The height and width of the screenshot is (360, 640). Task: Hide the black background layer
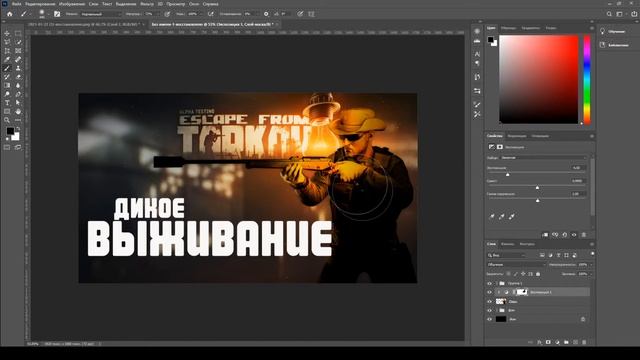[489, 320]
